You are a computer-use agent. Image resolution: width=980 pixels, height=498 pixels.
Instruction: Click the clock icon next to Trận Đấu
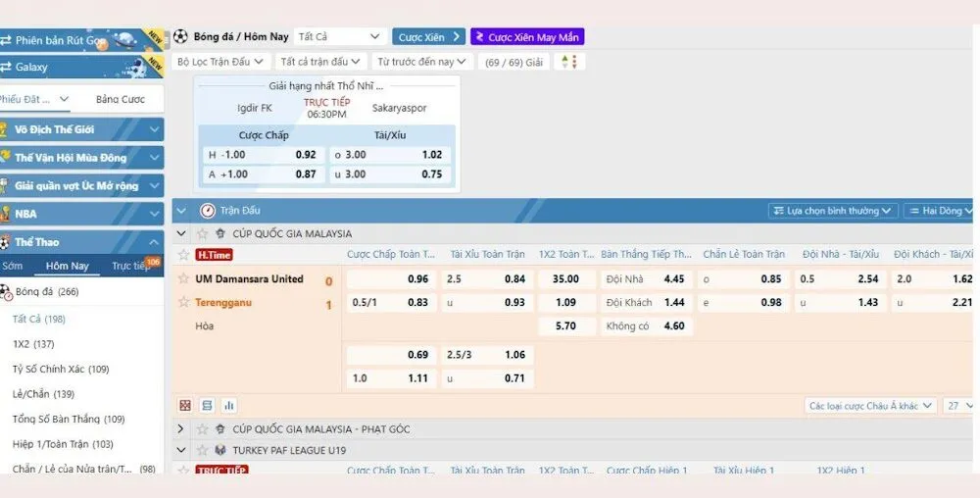(x=207, y=211)
